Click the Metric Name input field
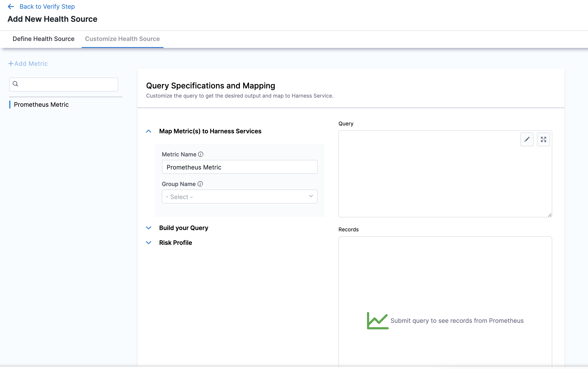This screenshot has height=369, width=588. (239, 167)
